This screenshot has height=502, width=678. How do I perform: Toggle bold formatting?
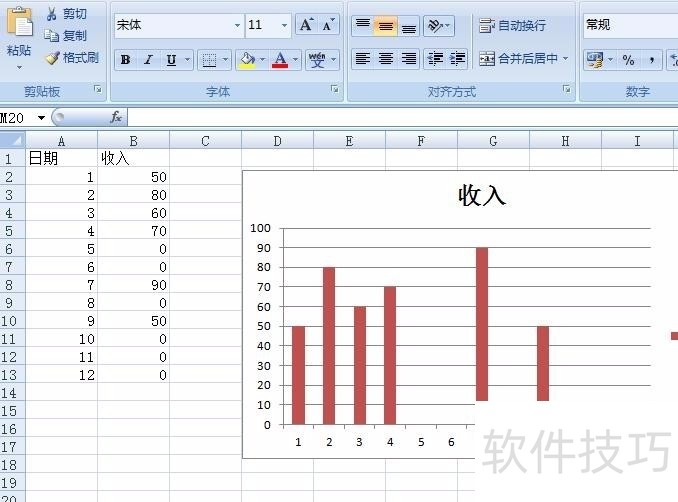tap(125, 60)
